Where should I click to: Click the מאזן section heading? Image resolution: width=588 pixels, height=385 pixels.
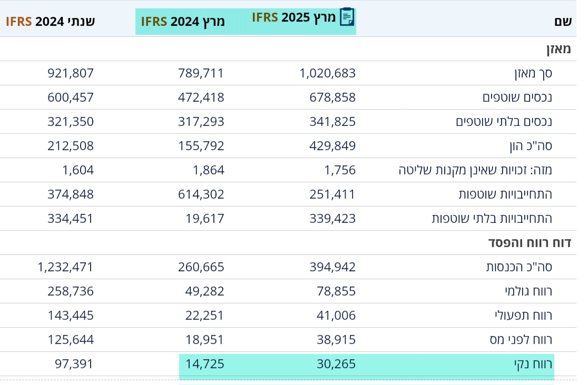tap(558, 49)
